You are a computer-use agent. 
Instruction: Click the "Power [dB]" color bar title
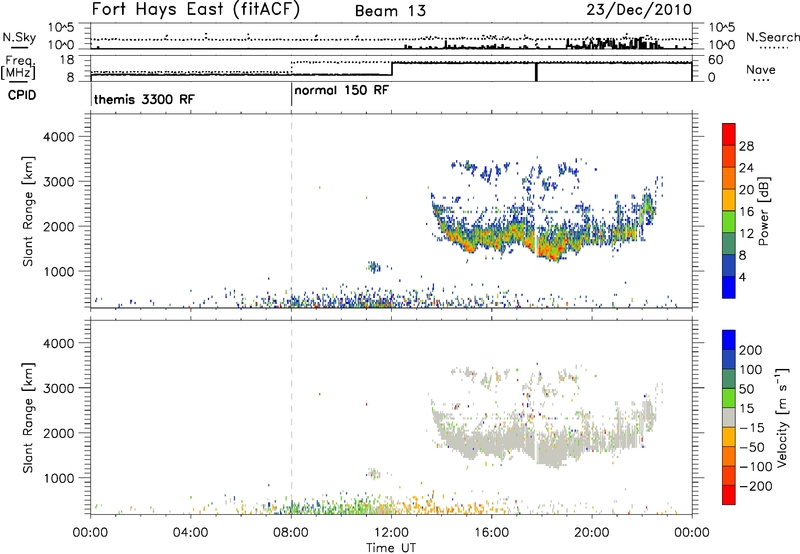[763, 211]
